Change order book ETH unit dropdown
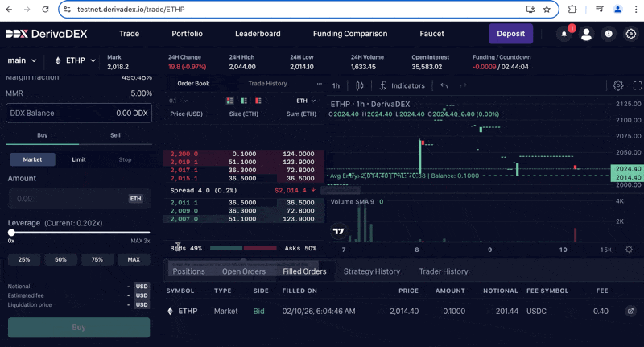Viewport: 644px width, 347px height. coord(306,101)
